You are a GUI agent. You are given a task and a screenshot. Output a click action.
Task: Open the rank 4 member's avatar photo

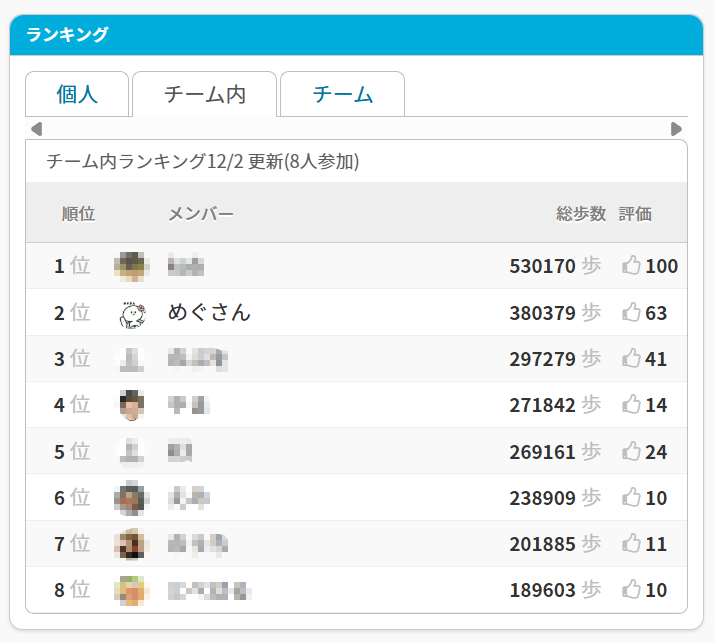pyautogui.click(x=132, y=405)
